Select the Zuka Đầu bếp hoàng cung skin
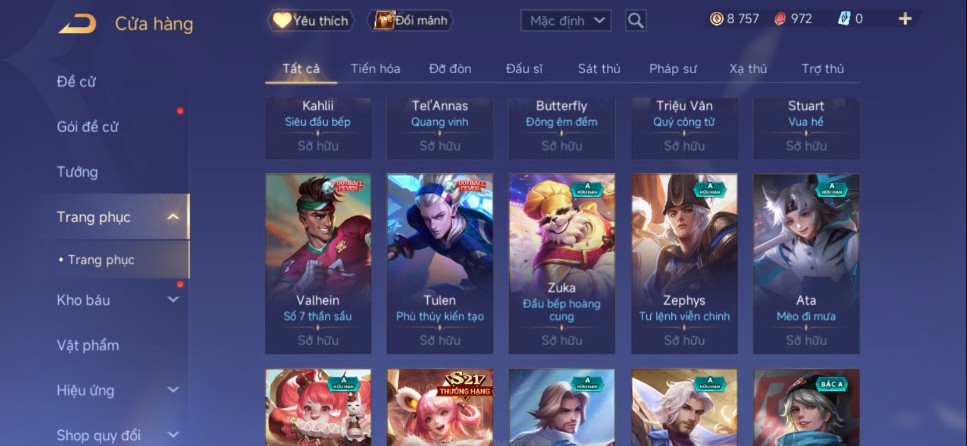The height and width of the screenshot is (446, 967). tap(562, 263)
